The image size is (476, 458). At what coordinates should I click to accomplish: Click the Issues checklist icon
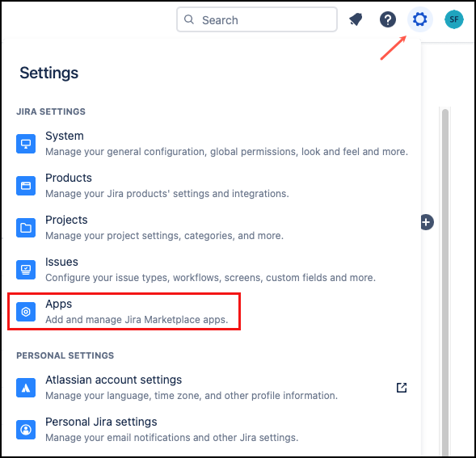[26, 270]
